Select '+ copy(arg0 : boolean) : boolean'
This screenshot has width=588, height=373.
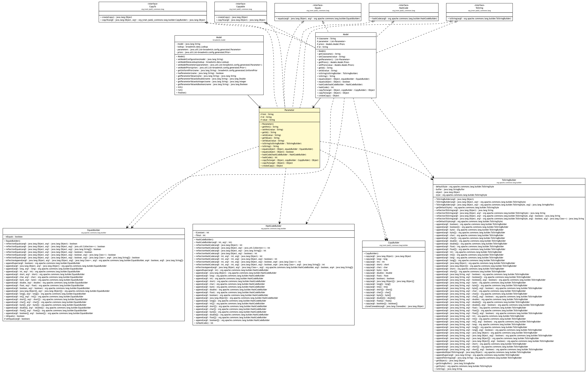379,279
